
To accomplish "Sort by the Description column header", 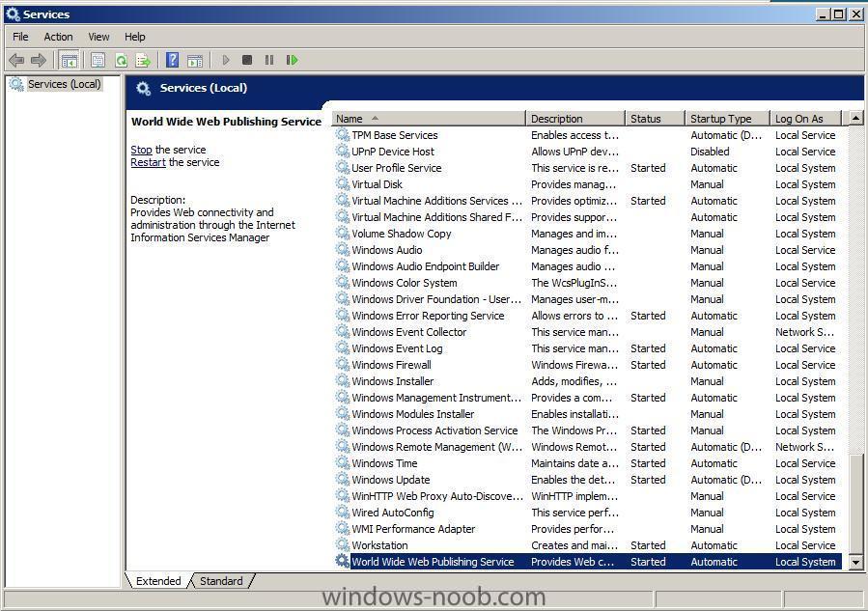I will pyautogui.click(x=575, y=119).
